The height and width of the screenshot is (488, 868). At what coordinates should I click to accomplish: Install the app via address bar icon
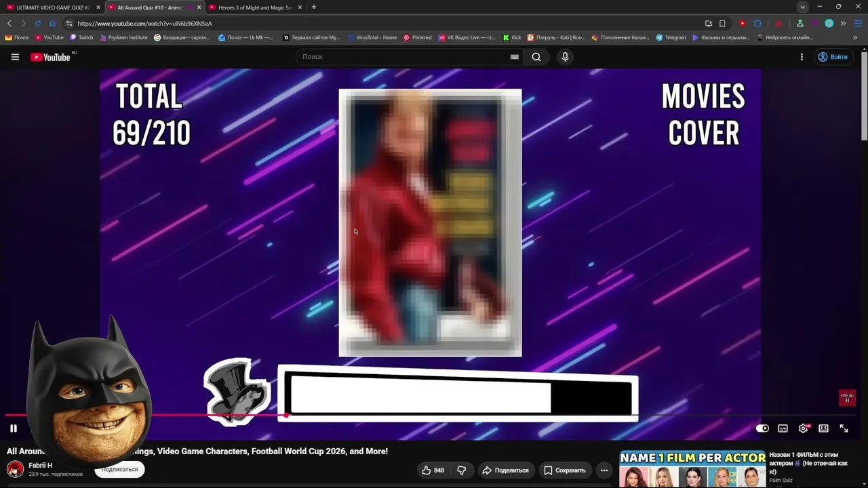pos(709,24)
